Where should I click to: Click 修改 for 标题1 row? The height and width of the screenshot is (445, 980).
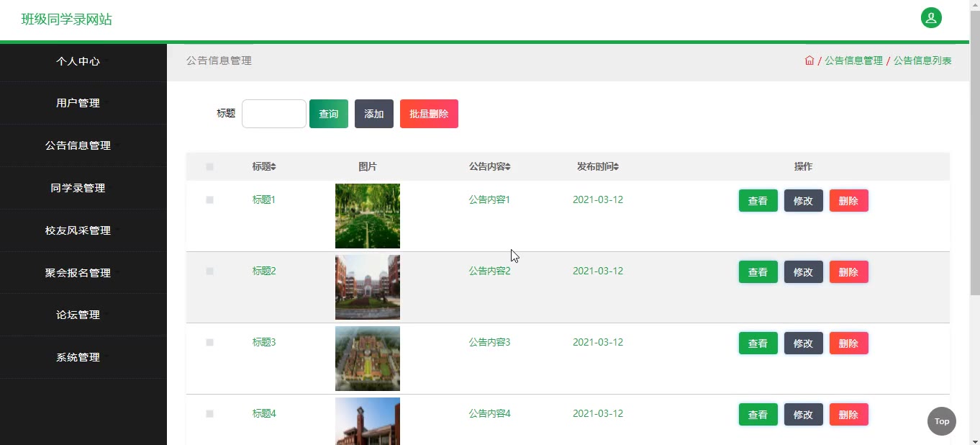click(804, 201)
